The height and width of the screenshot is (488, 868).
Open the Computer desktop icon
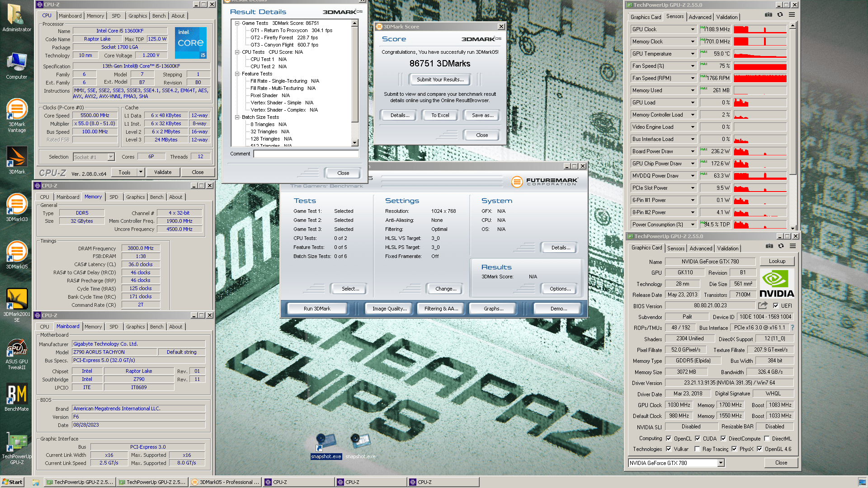coord(17,66)
